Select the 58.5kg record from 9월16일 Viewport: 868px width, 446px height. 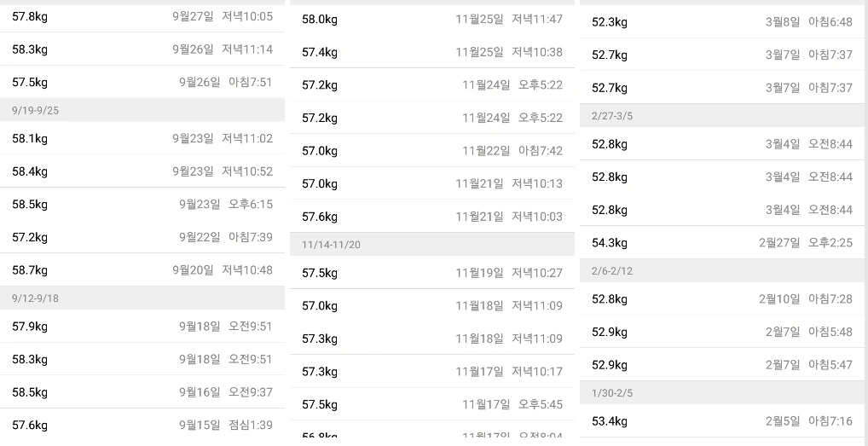coord(142,391)
